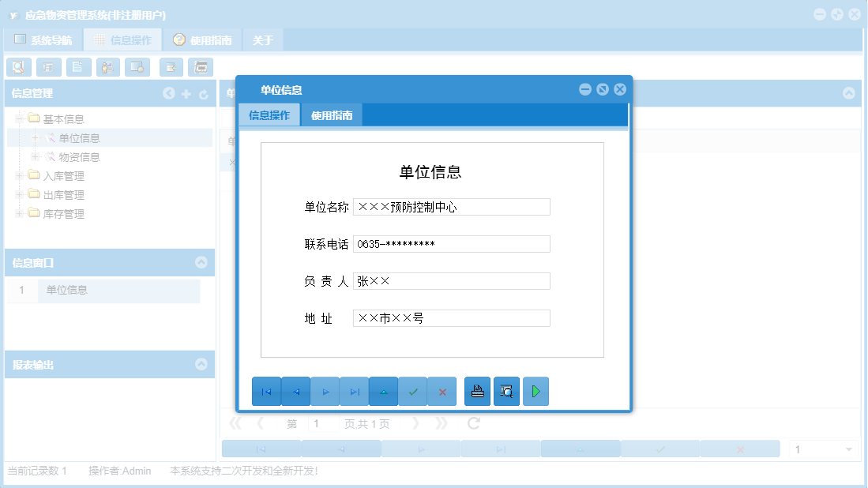This screenshot has width=868, height=488.
Task: Cancel editing with the red X button
Action: 442,391
